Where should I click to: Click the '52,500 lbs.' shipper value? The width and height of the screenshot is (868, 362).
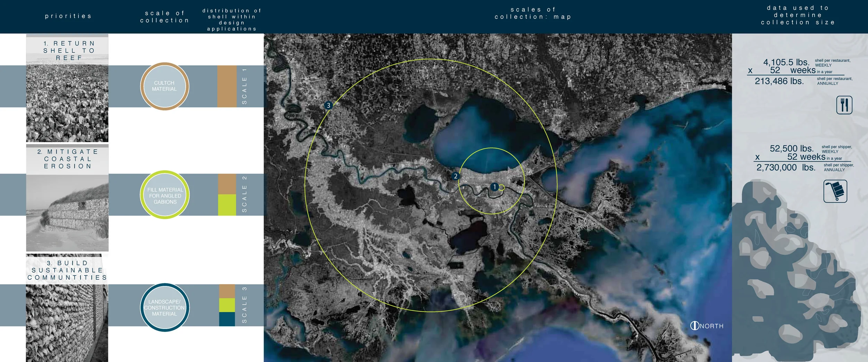pyautogui.click(x=792, y=148)
